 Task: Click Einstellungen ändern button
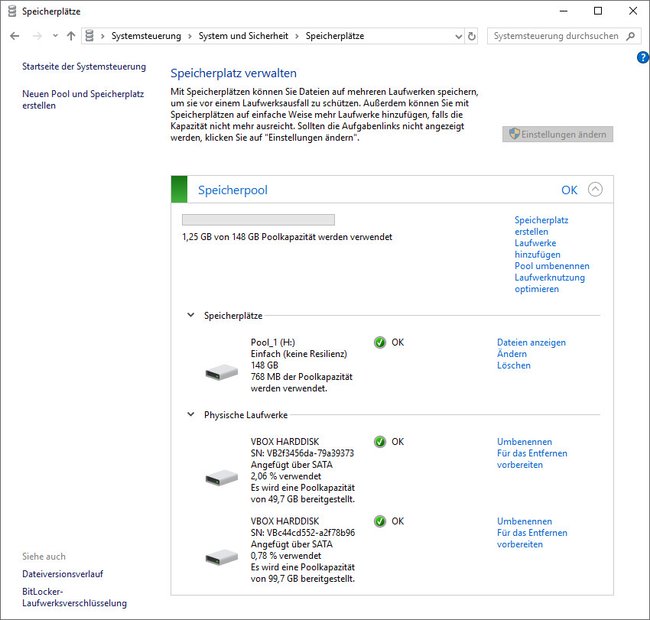click(558, 134)
